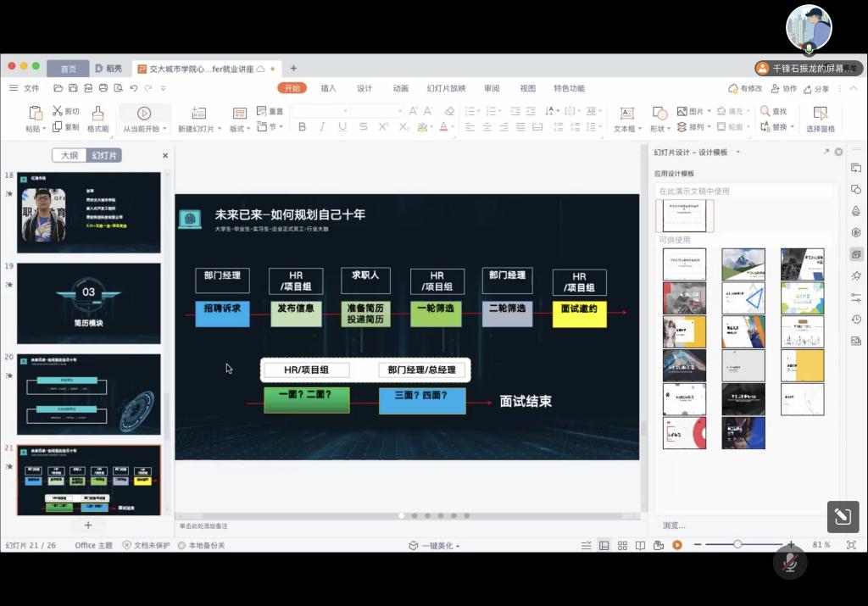868x606 pixels.
Task: Click Browse (浏览...) link in design panel
Action: [674, 525]
